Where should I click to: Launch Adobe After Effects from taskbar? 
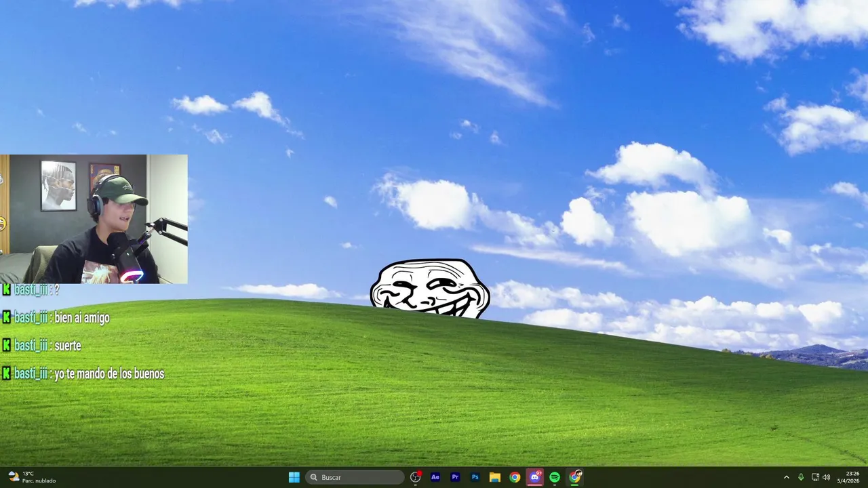435,477
